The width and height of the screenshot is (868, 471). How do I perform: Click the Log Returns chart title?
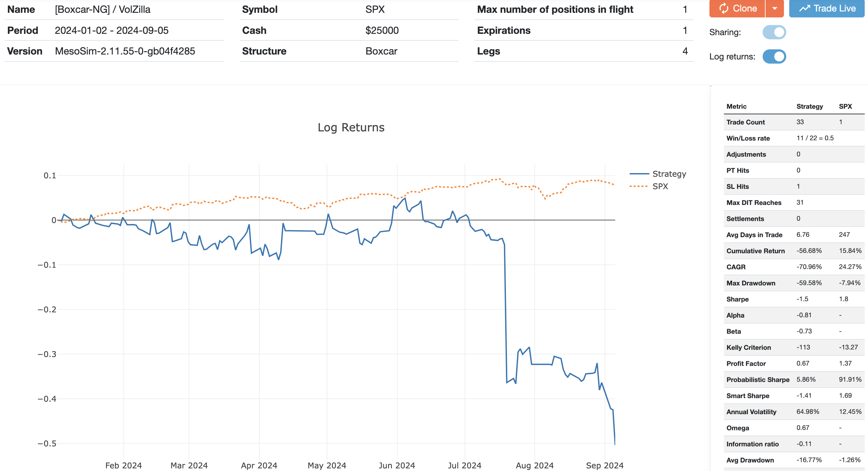[x=351, y=127]
